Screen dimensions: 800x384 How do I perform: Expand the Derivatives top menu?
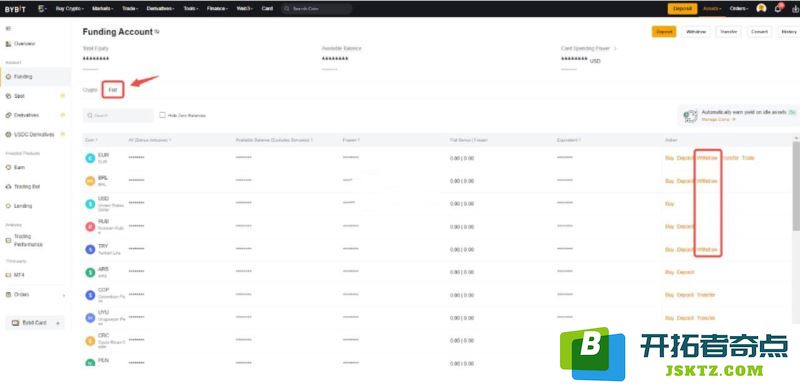160,9
